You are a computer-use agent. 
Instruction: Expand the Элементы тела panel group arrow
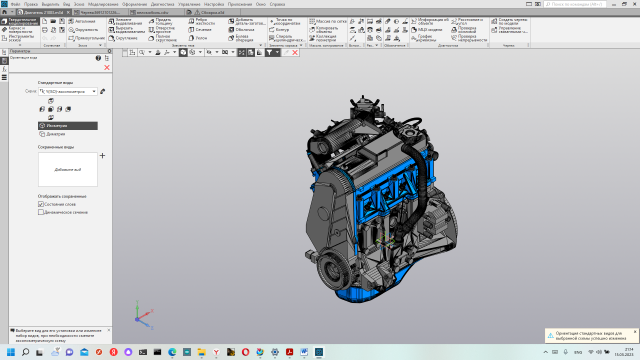pos(261,45)
